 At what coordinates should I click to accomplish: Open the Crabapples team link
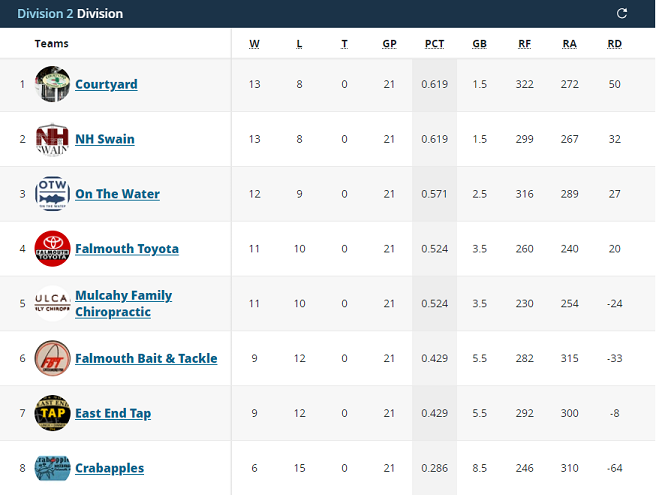109,468
